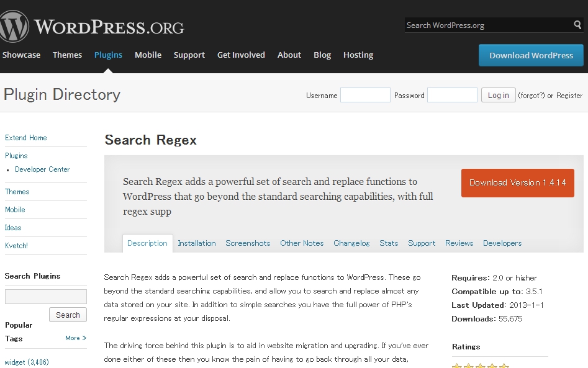Open the Get Involved menu item
Screen dimensions: 588x368
(x=241, y=55)
